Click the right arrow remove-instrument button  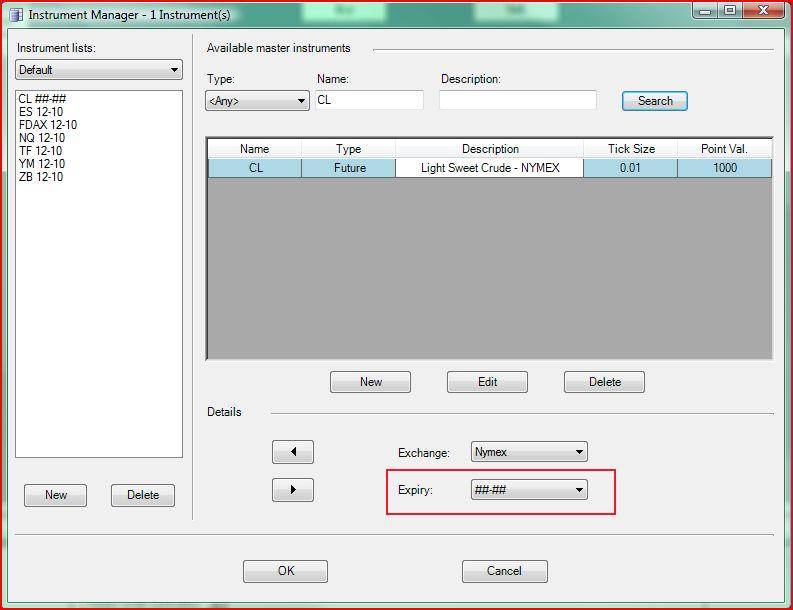click(x=293, y=490)
